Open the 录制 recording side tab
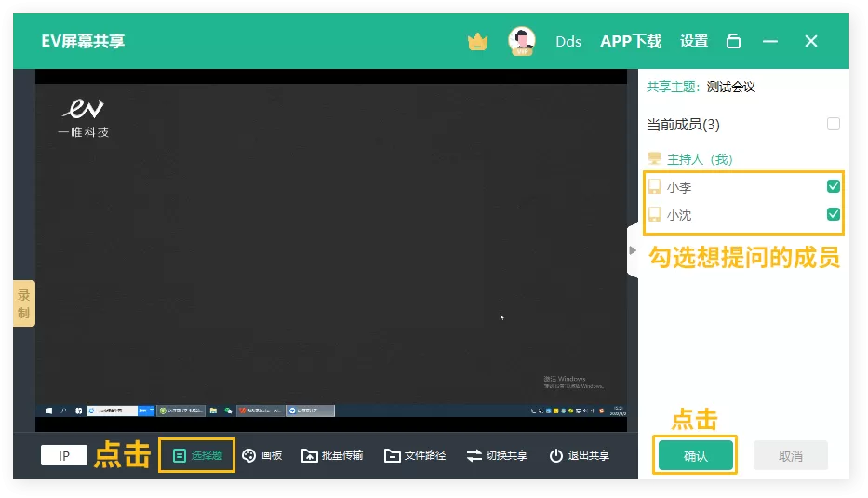The width and height of the screenshot is (868, 498). (24, 303)
